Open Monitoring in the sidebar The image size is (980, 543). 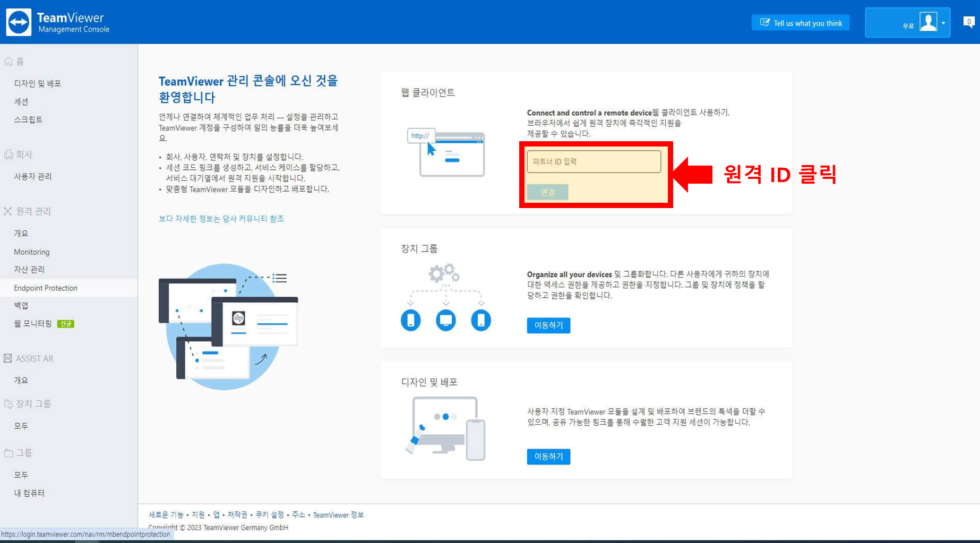pos(32,252)
